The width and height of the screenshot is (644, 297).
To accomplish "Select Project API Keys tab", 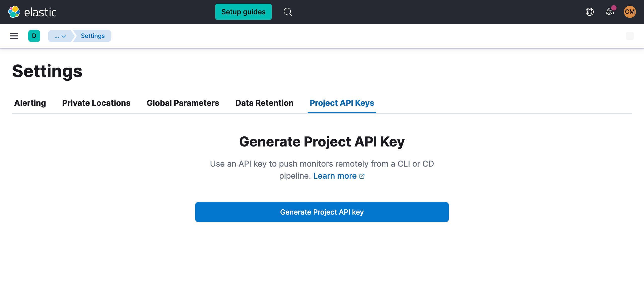I will (342, 103).
